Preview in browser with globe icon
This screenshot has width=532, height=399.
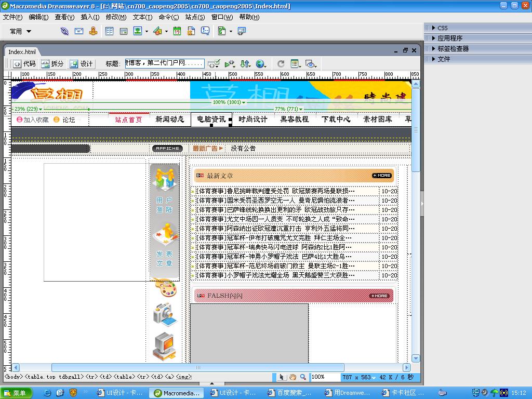(261, 63)
